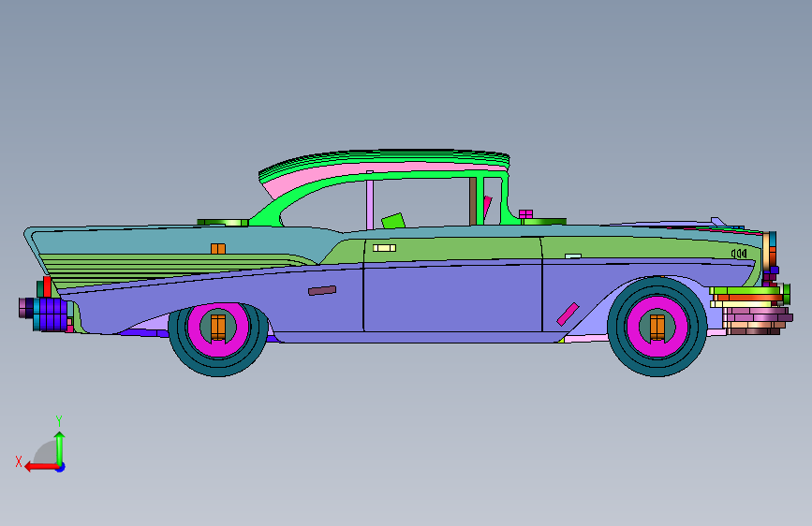The image size is (812, 526).
Task: Select the blue gridded rear bumper block
Action: 53,314
